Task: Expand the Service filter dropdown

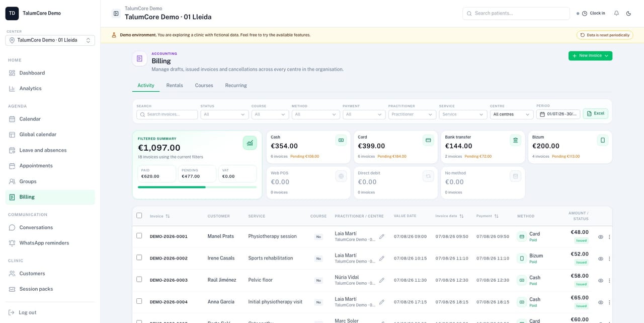Action: point(463,114)
